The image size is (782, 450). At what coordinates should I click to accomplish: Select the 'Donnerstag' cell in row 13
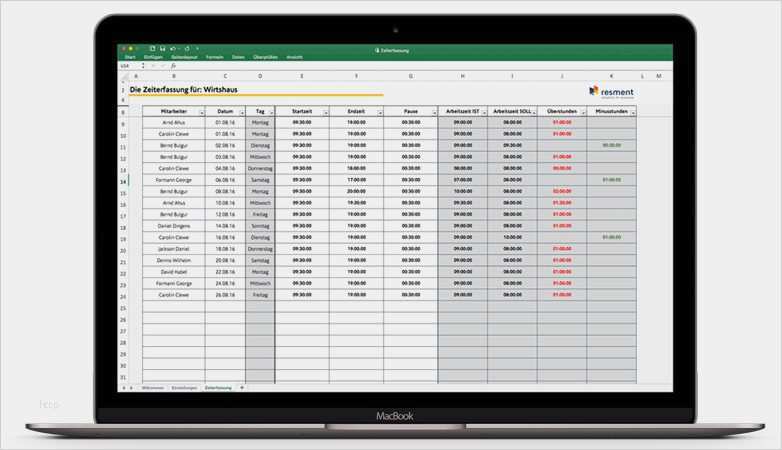(x=260, y=169)
